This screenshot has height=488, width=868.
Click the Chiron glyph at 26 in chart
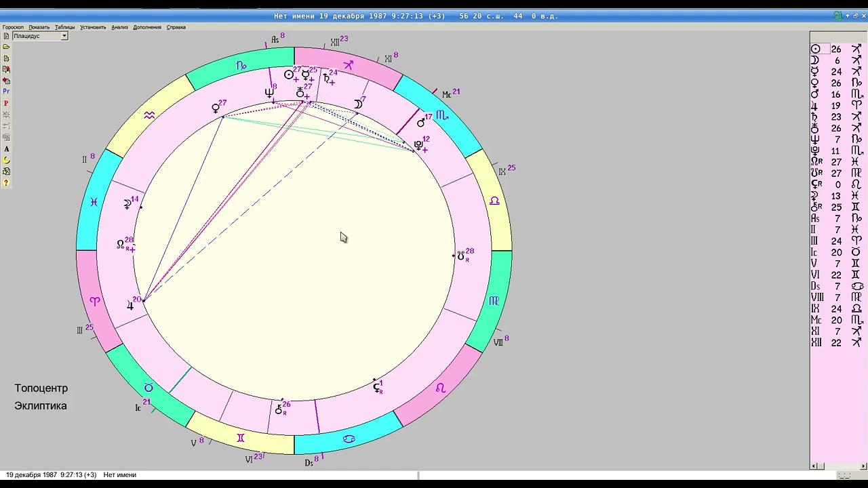[279, 409]
